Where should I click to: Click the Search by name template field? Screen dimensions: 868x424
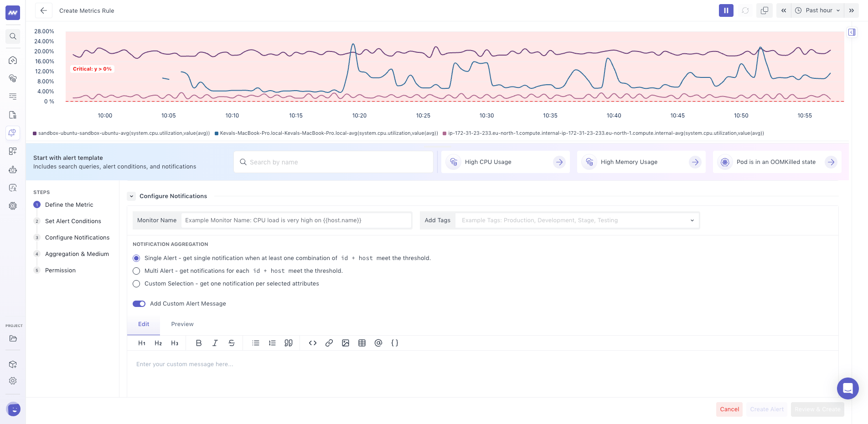coord(333,162)
